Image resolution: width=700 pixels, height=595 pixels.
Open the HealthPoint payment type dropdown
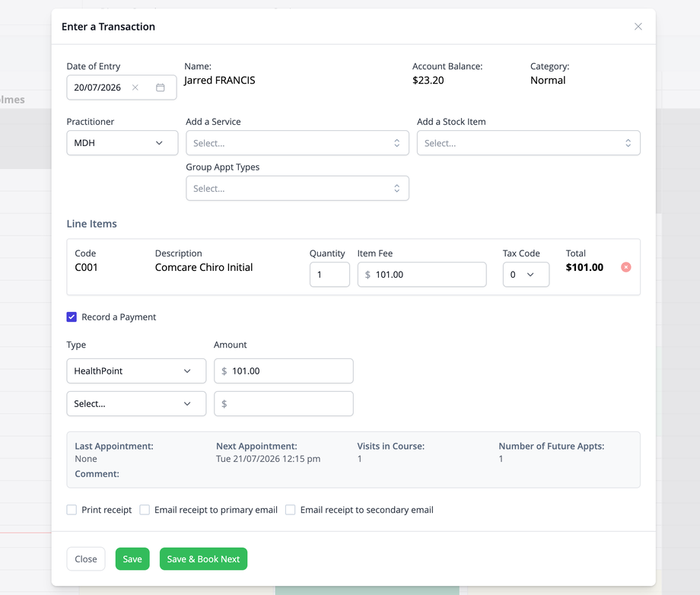tap(136, 371)
